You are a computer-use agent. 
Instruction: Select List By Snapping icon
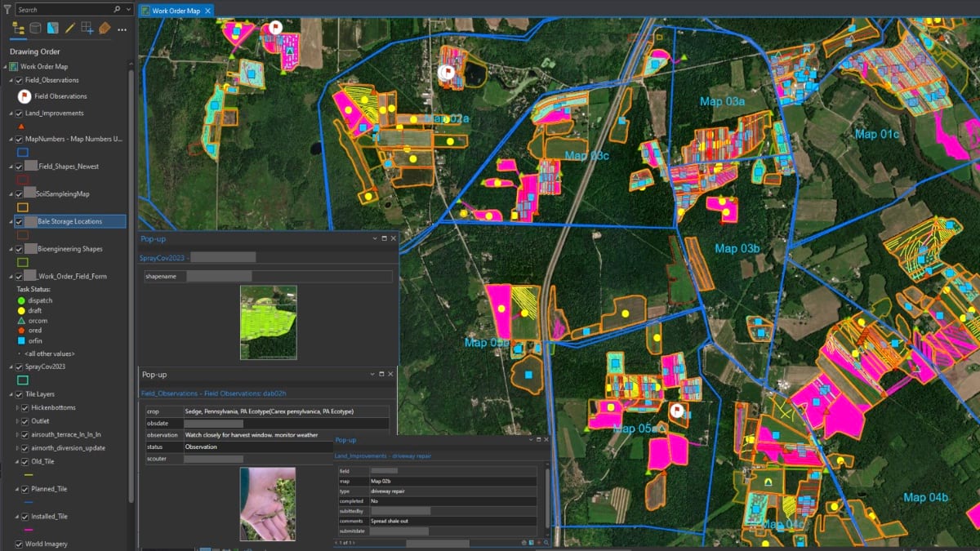click(x=87, y=29)
